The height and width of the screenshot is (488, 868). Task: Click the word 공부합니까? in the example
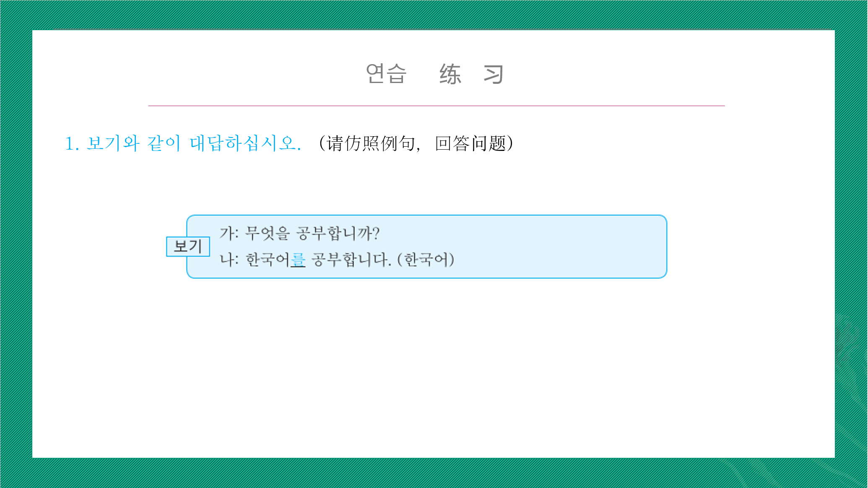[338, 233]
